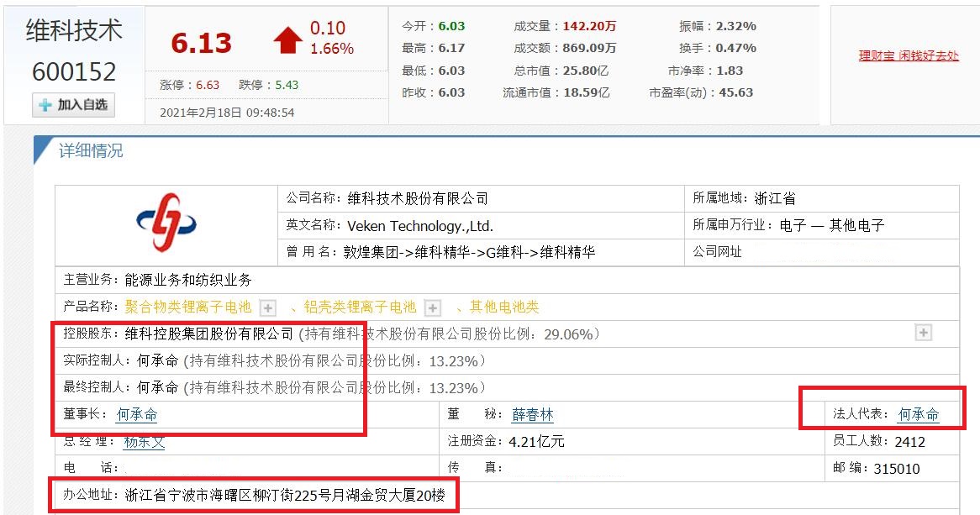Click the 详细情况 section heading
980x515 pixels.
(x=91, y=150)
